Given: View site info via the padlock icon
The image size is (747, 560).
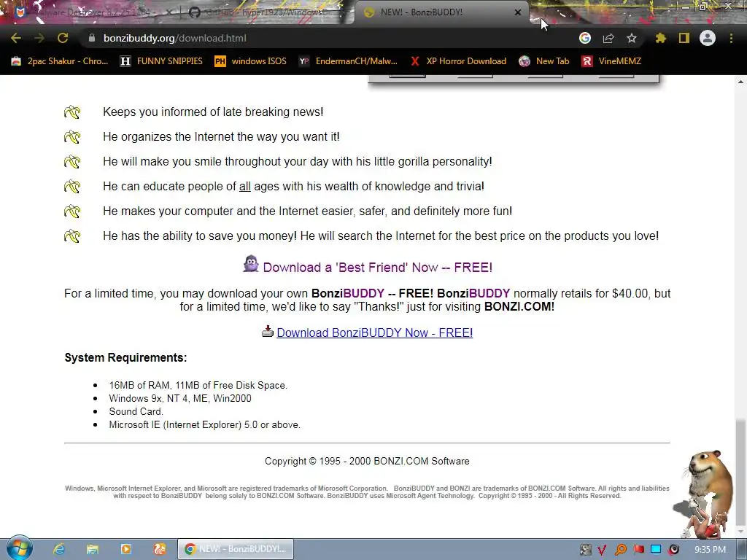Looking at the screenshot, I should pyautogui.click(x=92, y=38).
